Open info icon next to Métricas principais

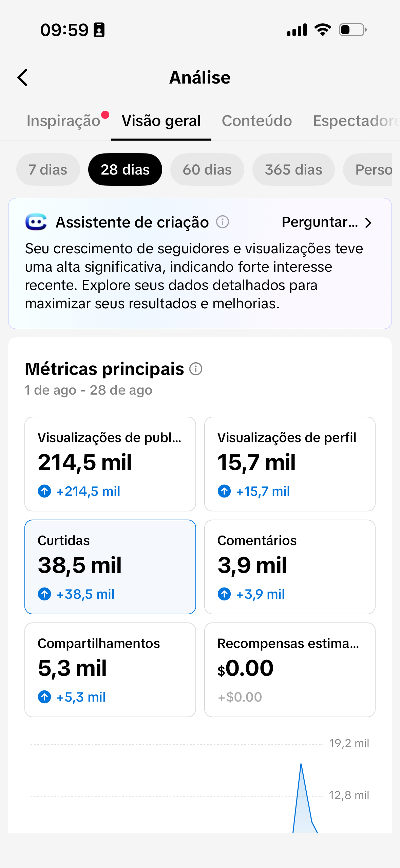(x=196, y=369)
